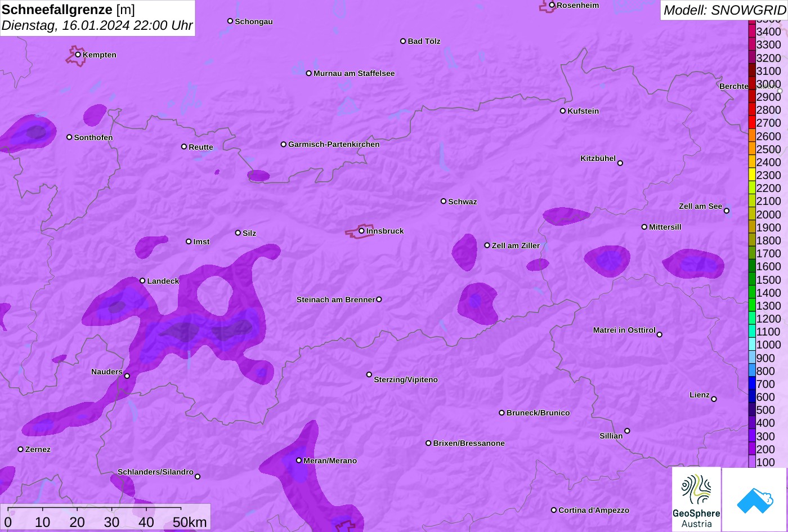Click the Kitzbühel location marker
The height and width of the screenshot is (532, 788).
(620, 163)
